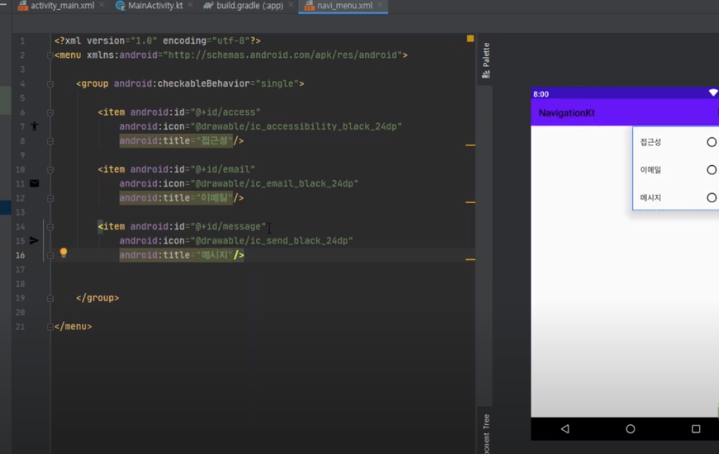Image resolution: width=719 pixels, height=454 pixels.
Task: Click the 8:00 clock in the preview status bar
Action: (x=541, y=94)
